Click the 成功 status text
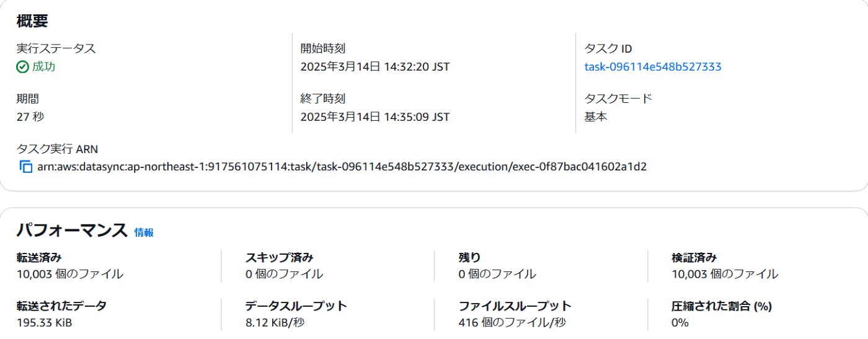Viewport: 868px width, 339px height. click(43, 67)
